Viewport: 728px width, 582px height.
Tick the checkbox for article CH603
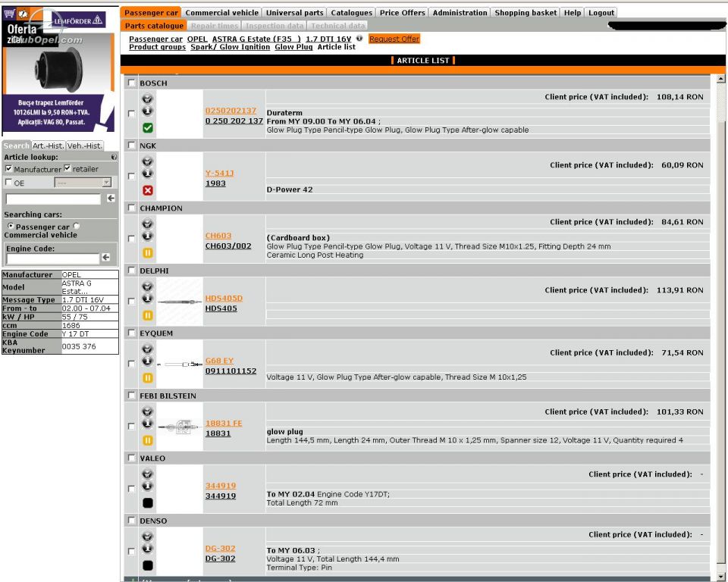[131, 239]
